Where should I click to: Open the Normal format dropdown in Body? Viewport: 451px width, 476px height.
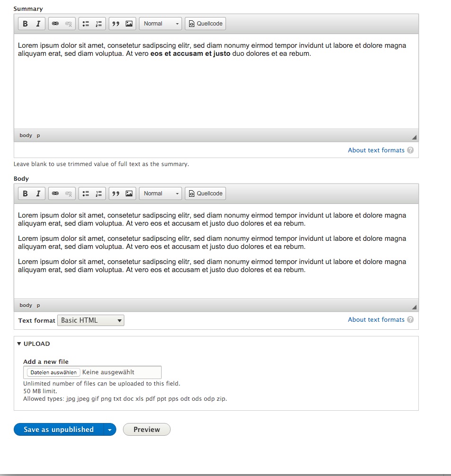(x=160, y=194)
